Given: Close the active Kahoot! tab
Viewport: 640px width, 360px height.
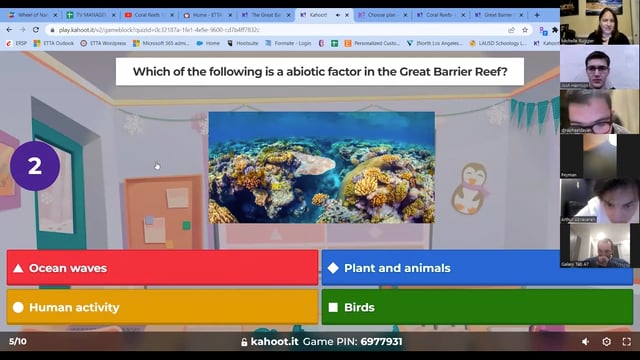Looking at the screenshot, I should [x=347, y=15].
